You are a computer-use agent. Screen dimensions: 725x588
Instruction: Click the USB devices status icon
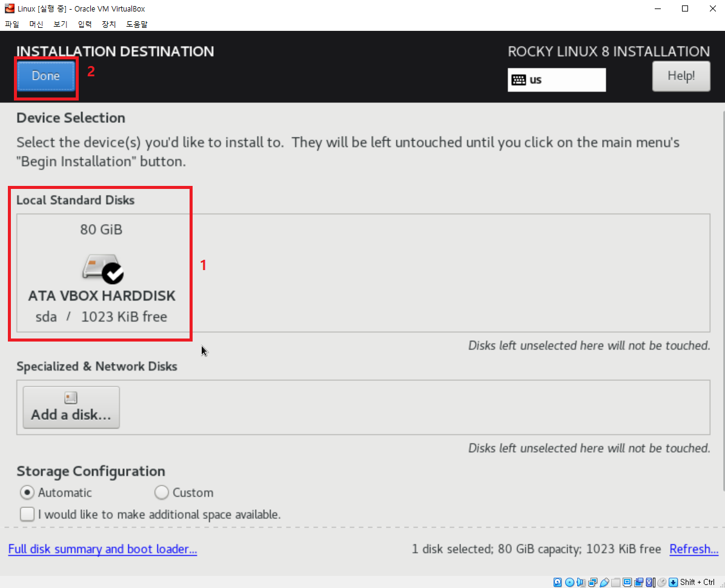click(604, 582)
